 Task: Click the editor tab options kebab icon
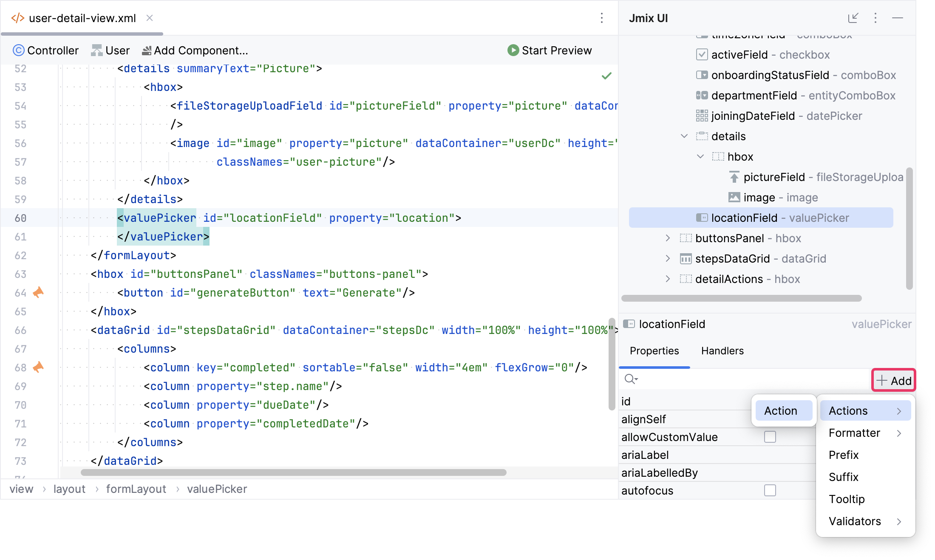point(602,18)
